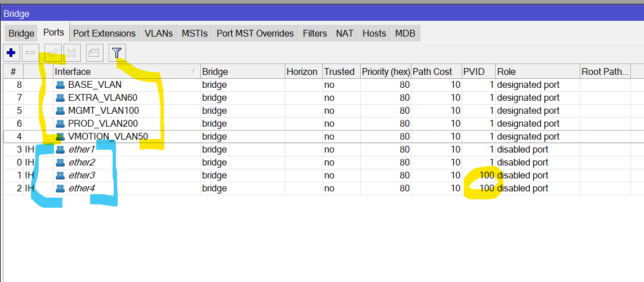
Task: Select the PROD_VLAN200 port row
Action: 323,123
